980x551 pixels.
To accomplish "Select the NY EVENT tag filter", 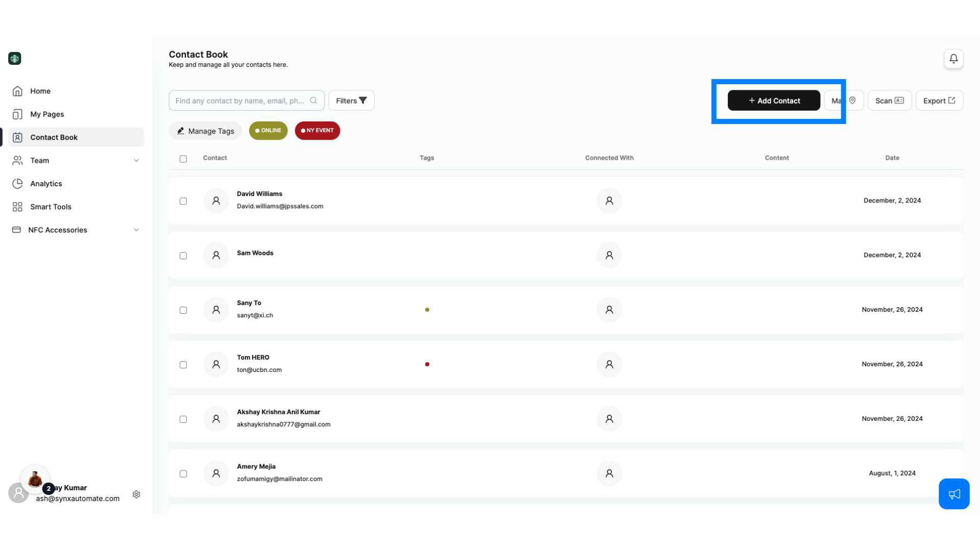I will point(317,130).
